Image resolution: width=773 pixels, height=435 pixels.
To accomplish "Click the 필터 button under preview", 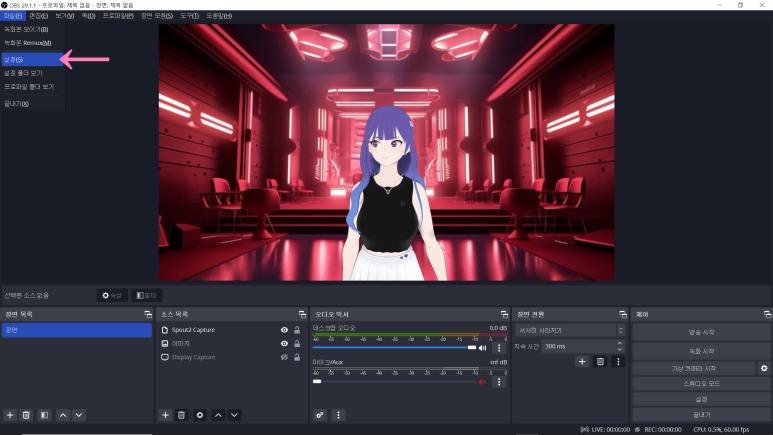I will tap(146, 295).
